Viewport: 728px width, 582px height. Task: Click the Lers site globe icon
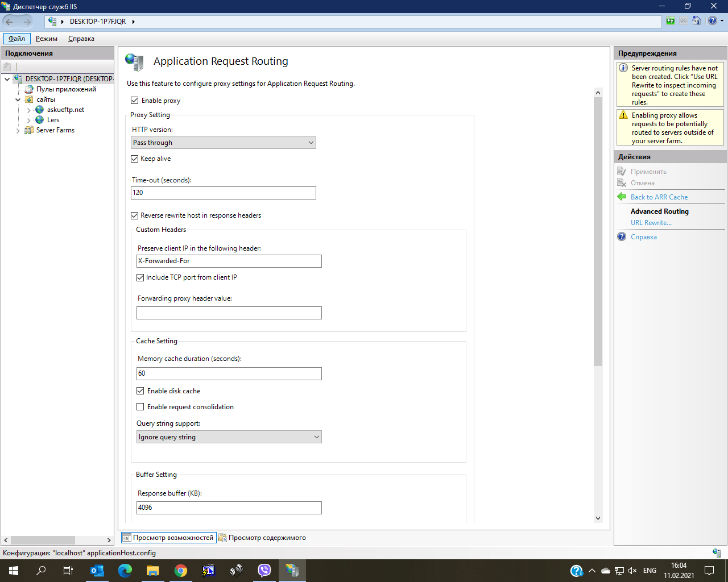40,120
